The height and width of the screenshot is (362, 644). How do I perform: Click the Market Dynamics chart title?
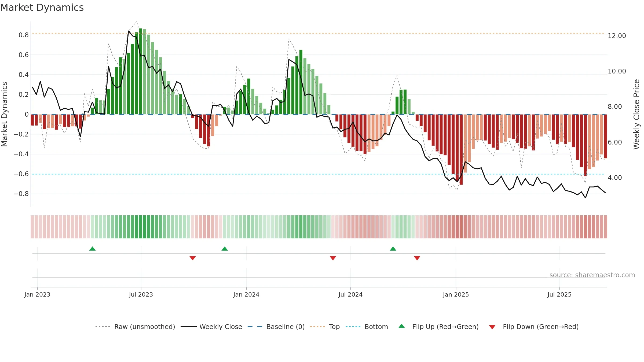pos(42,8)
